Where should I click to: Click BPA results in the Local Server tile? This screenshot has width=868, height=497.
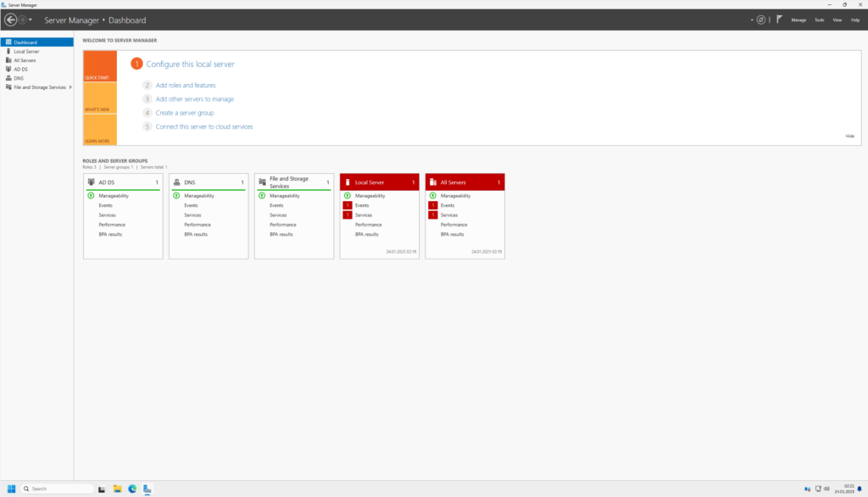[366, 234]
